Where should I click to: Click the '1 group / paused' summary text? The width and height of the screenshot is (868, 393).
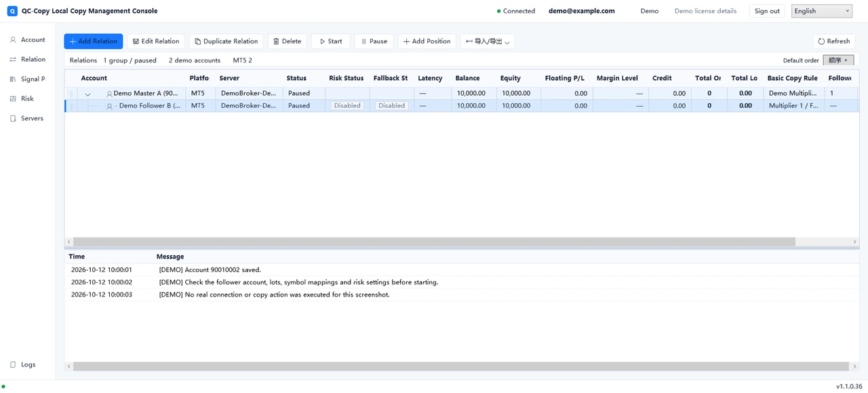130,60
